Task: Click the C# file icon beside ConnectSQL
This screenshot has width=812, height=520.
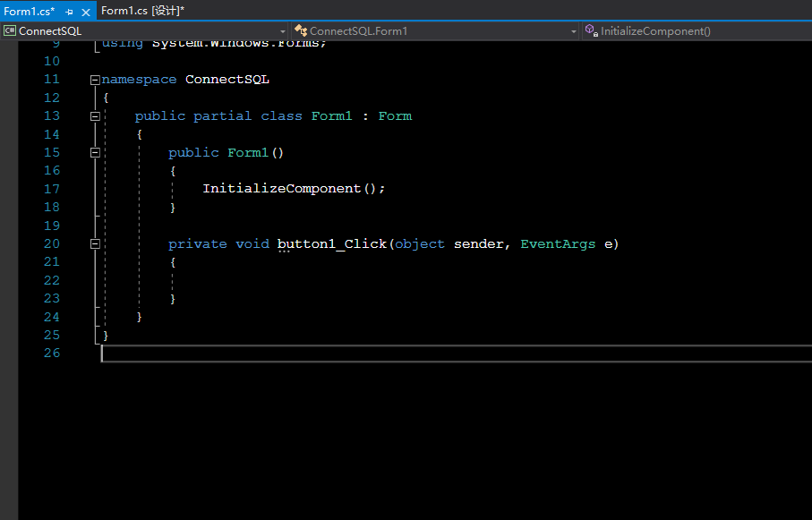Action: pos(9,30)
